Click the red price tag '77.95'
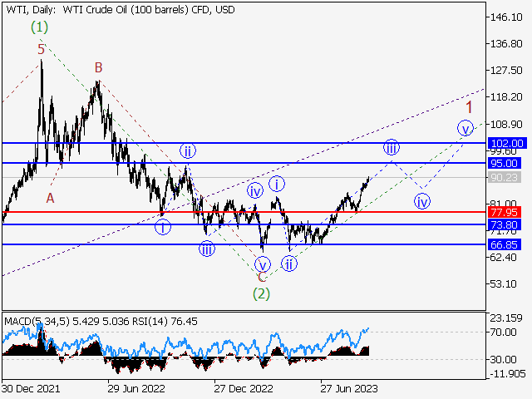This screenshot has height=399, width=532. tap(505, 213)
